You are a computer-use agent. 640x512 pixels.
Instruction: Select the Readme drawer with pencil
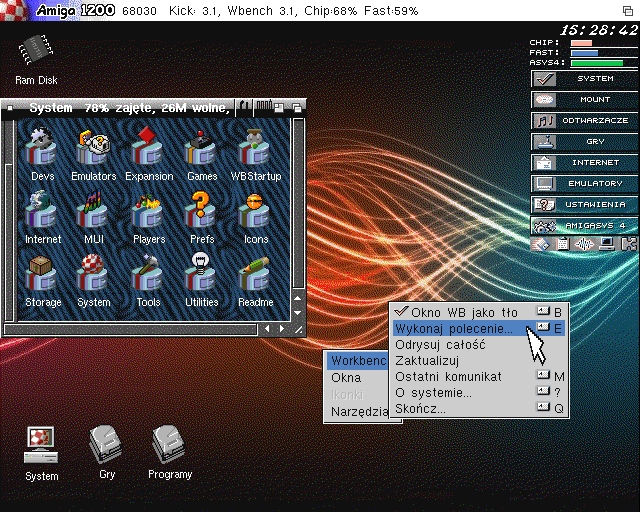tap(256, 281)
